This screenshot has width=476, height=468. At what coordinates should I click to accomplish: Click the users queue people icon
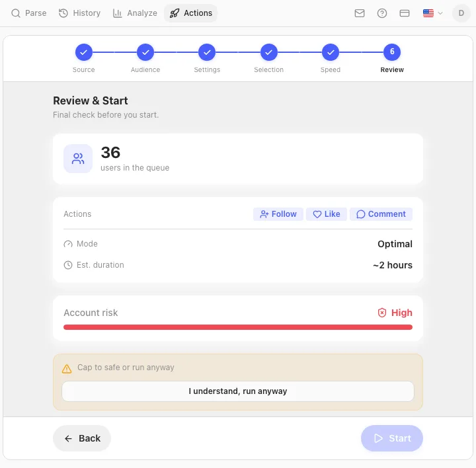tap(78, 159)
